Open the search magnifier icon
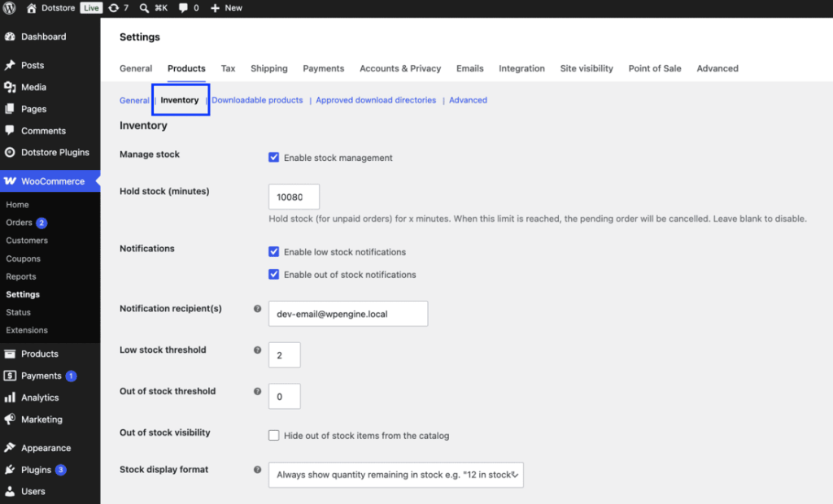Screen dimensions: 833x504 pos(144,8)
